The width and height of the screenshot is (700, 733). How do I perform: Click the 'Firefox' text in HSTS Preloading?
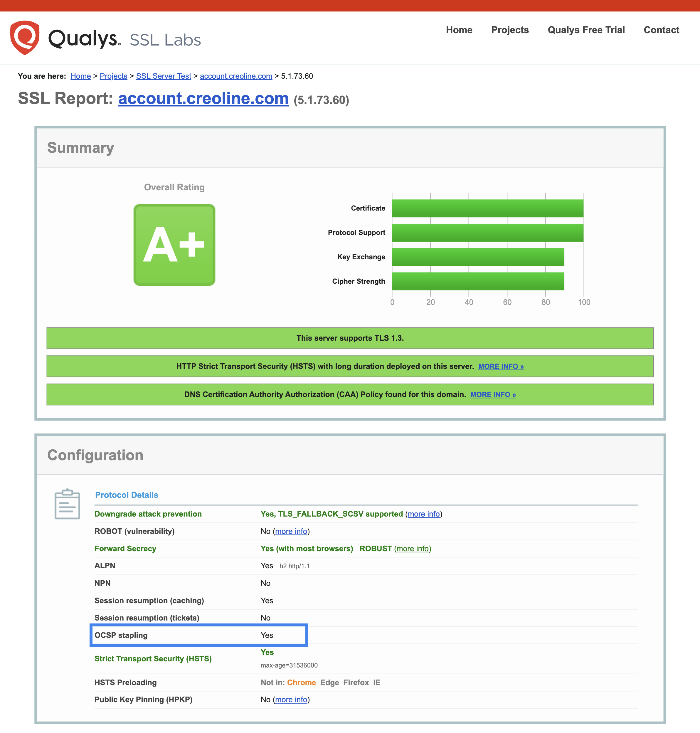pyautogui.click(x=356, y=682)
